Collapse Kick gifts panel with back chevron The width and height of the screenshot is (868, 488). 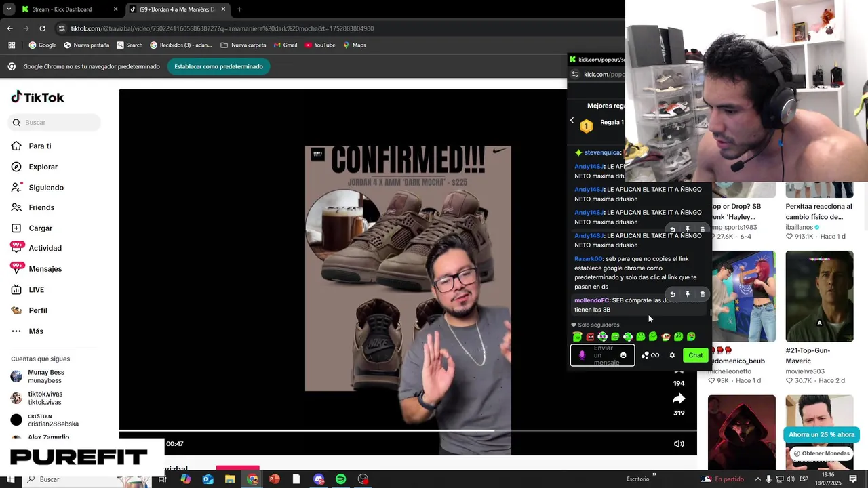click(572, 121)
